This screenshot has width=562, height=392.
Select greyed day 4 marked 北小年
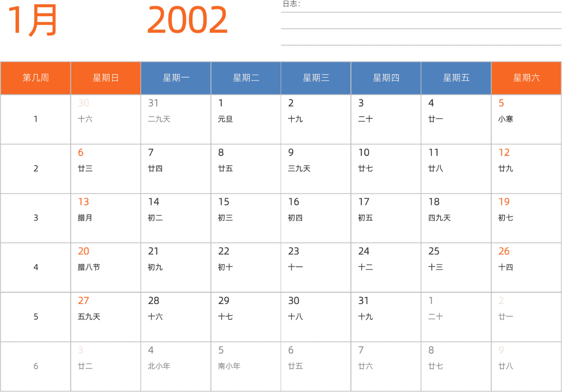pos(176,366)
